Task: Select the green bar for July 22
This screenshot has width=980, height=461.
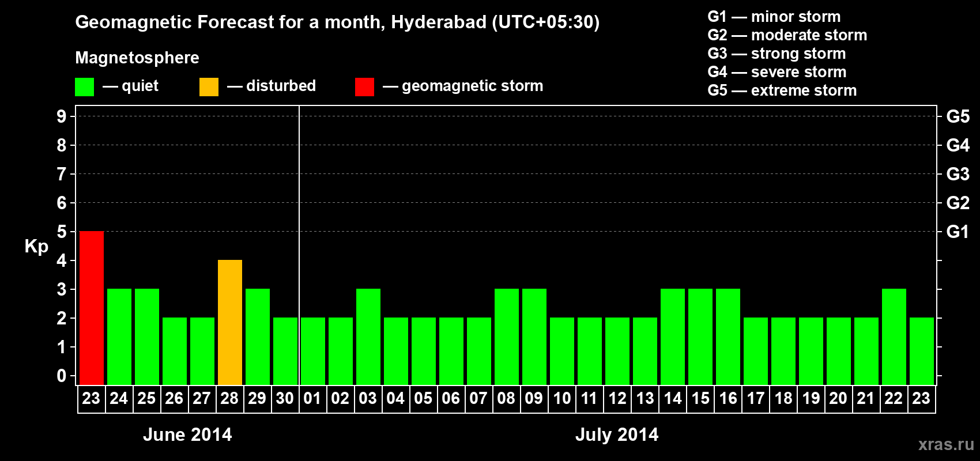Action: pos(894,337)
